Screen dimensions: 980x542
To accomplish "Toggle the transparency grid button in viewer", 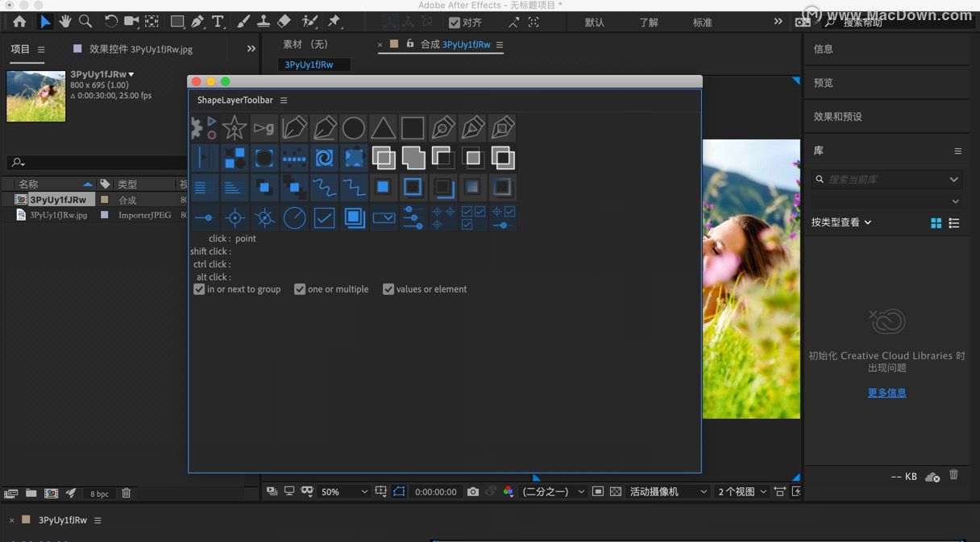I will pyautogui.click(x=616, y=491).
